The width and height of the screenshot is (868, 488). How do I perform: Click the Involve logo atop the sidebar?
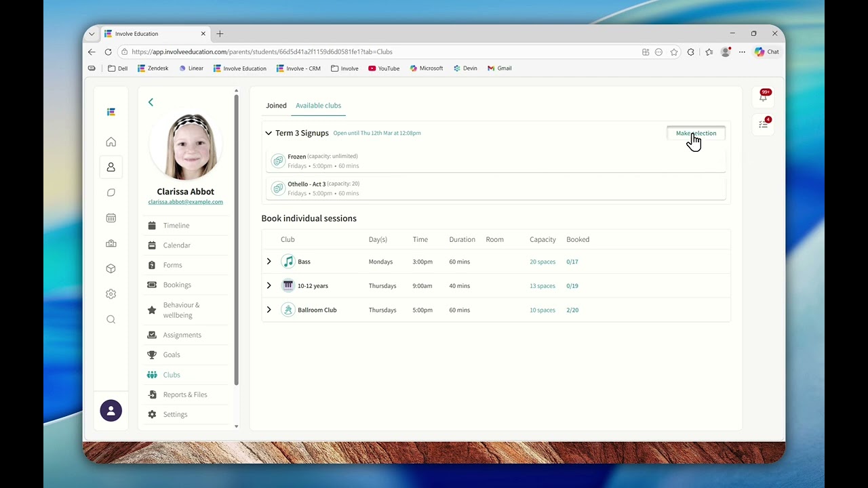pos(111,112)
